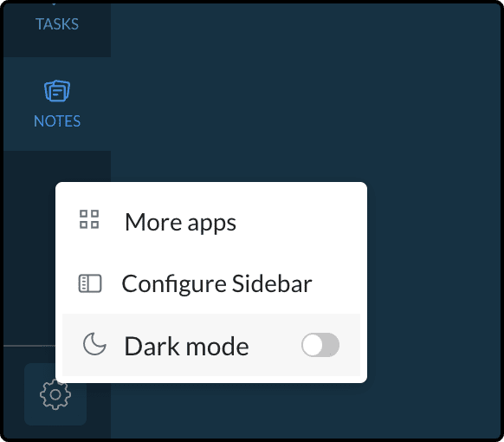
Task: Click the divider line above the gear
Action: (29, 346)
